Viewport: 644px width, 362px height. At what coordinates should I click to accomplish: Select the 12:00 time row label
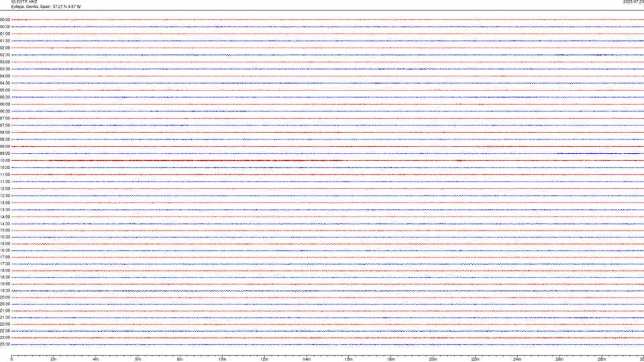click(5, 189)
